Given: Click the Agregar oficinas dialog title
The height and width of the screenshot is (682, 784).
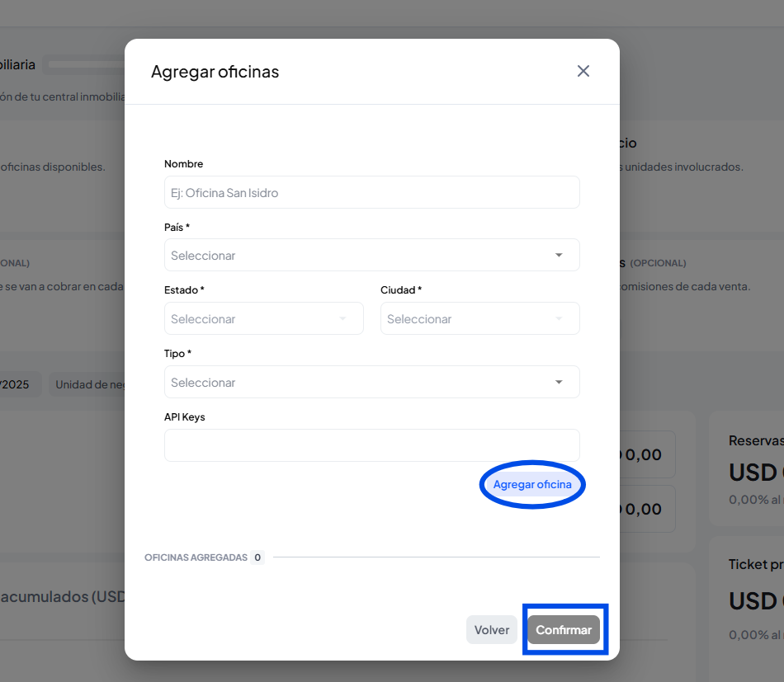Looking at the screenshot, I should pyautogui.click(x=215, y=72).
